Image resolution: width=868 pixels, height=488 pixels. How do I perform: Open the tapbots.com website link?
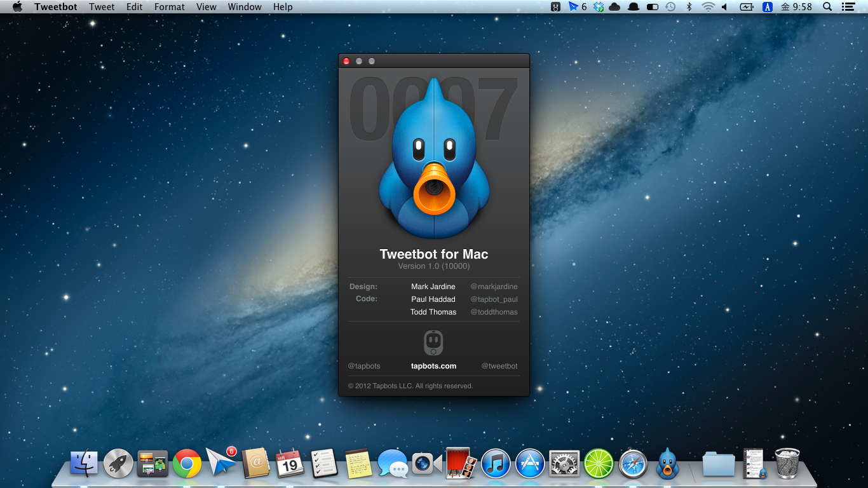[x=433, y=366]
